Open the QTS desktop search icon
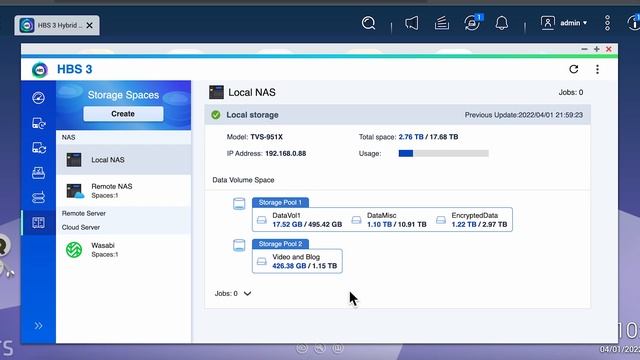Screen dimensions: 640x360 tap(369, 23)
